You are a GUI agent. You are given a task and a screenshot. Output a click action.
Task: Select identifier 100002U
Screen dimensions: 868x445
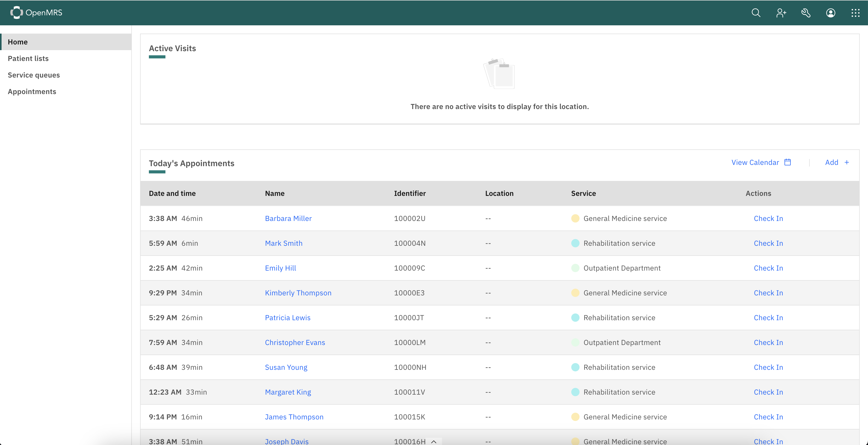coord(409,218)
